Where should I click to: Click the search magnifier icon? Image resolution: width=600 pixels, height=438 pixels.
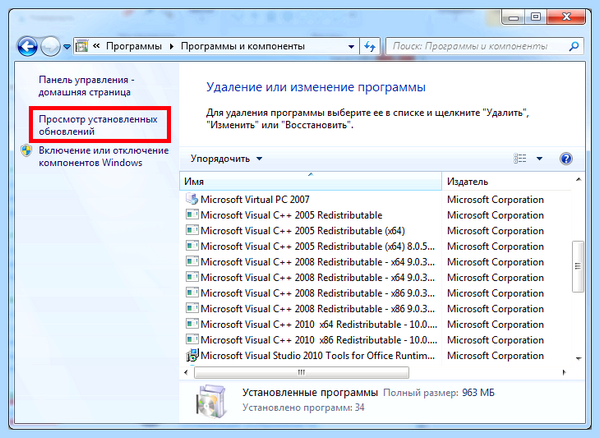(574, 47)
